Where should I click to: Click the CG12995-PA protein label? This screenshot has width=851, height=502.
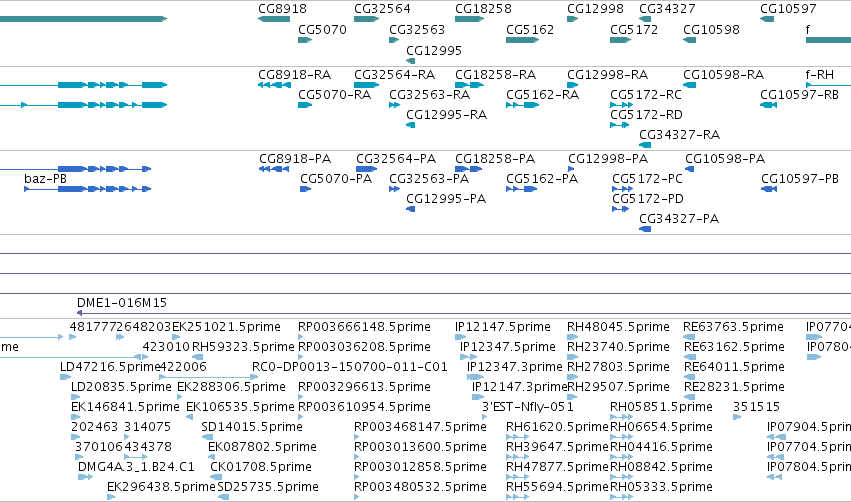coord(446,199)
